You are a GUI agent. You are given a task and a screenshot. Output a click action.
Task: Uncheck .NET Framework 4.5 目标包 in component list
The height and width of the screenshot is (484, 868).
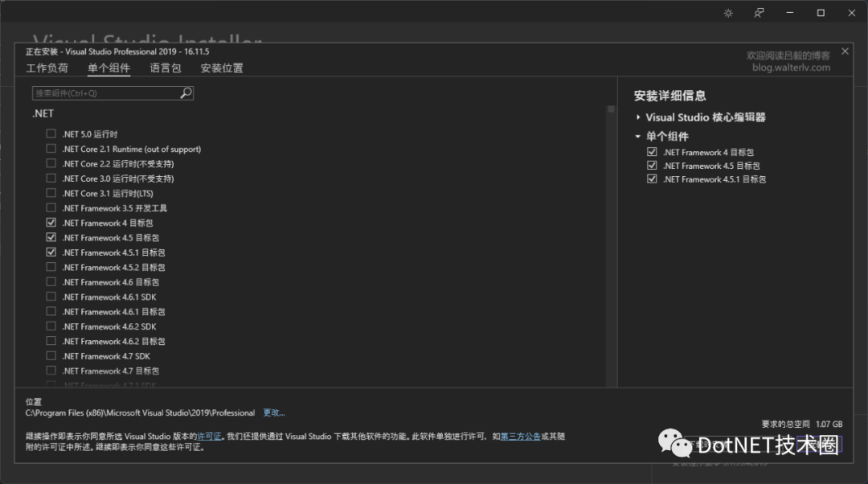51,237
